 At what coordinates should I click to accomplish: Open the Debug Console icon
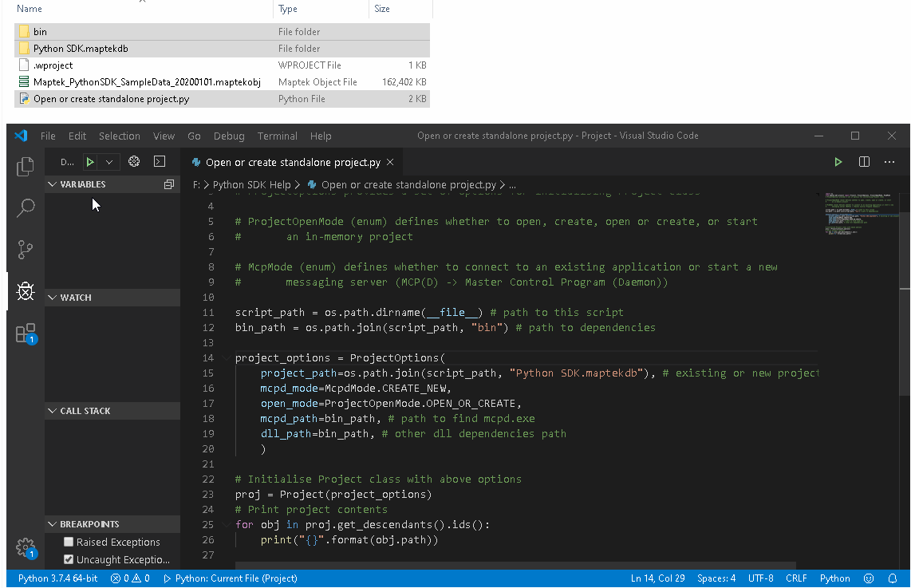(160, 161)
